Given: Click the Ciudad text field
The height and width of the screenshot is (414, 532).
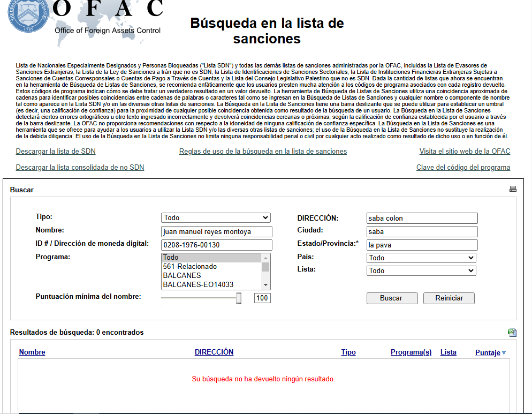Looking at the screenshot, I should [x=422, y=232].
